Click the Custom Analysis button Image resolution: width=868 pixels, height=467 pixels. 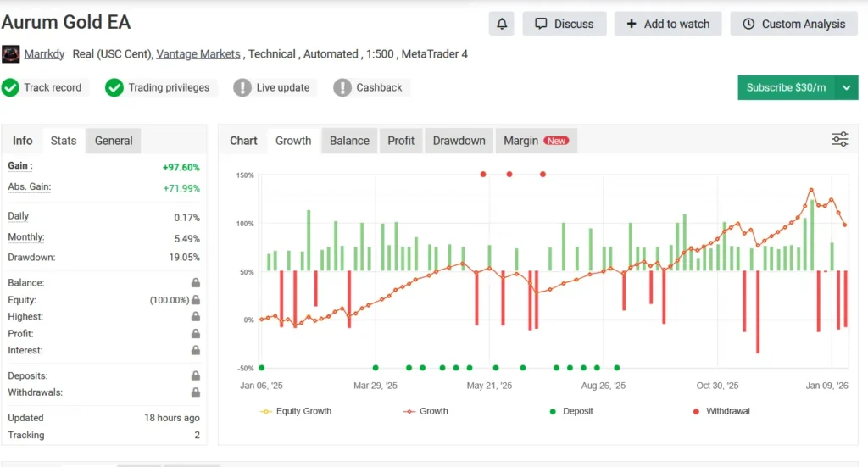click(793, 24)
